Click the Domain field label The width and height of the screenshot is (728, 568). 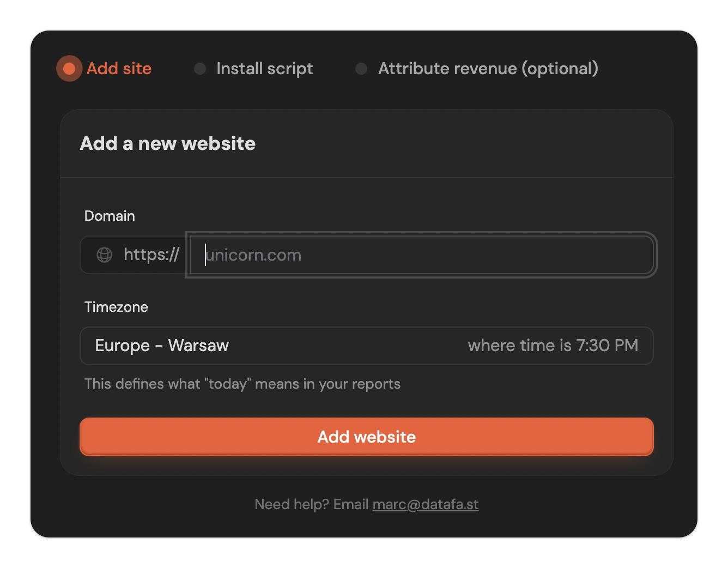pos(110,216)
